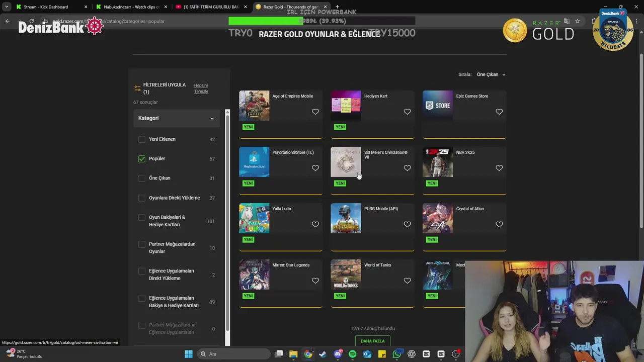The image size is (644, 362).
Task: Check Partner Mağazalardan Oyunlar filter
Action: (x=142, y=244)
